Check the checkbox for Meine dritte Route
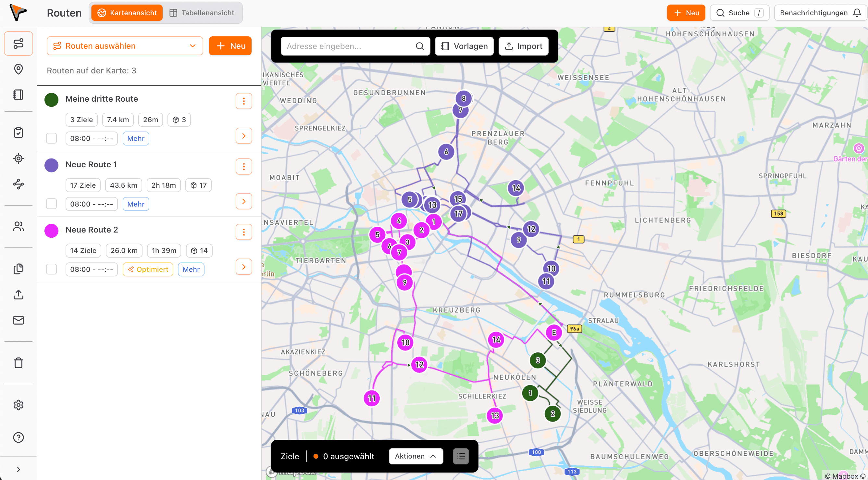This screenshot has width=868, height=480. (51, 138)
